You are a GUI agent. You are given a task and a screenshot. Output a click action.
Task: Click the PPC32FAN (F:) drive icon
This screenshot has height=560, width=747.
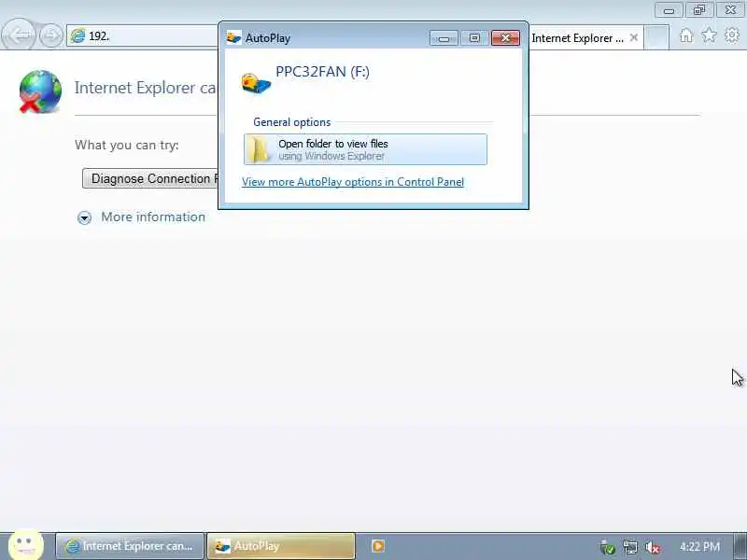point(256,83)
